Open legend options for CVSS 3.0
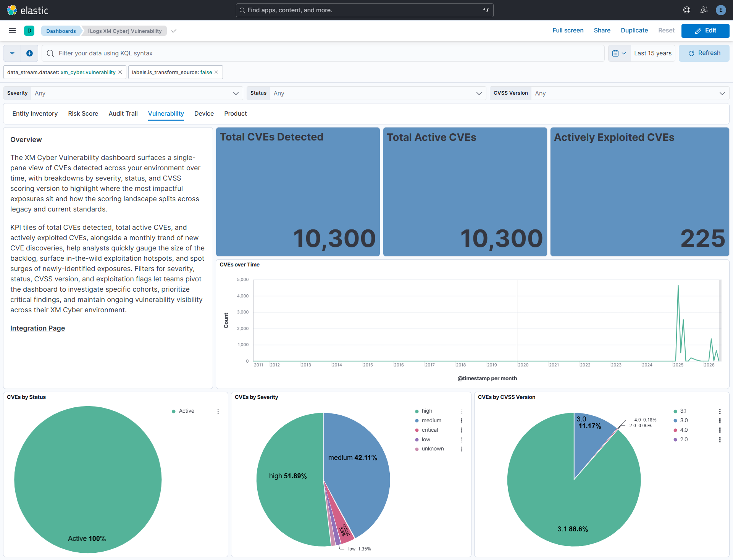The height and width of the screenshot is (560, 733). (720, 421)
